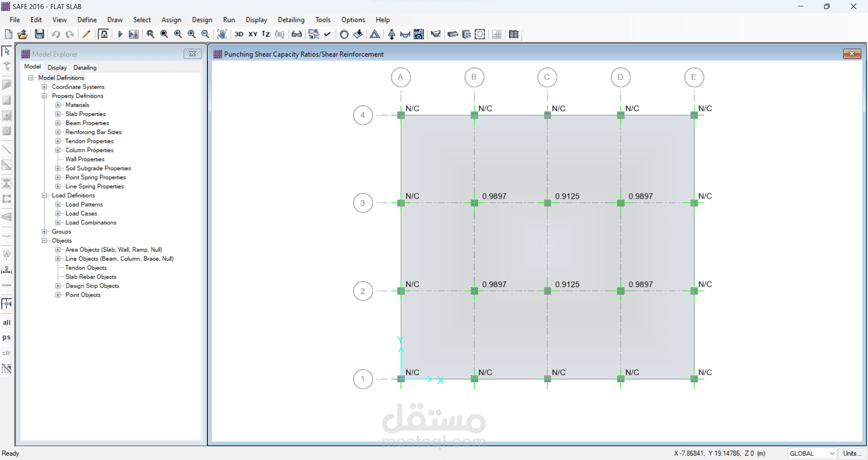868x460 pixels.
Task: Open the Run menu
Action: click(229, 20)
